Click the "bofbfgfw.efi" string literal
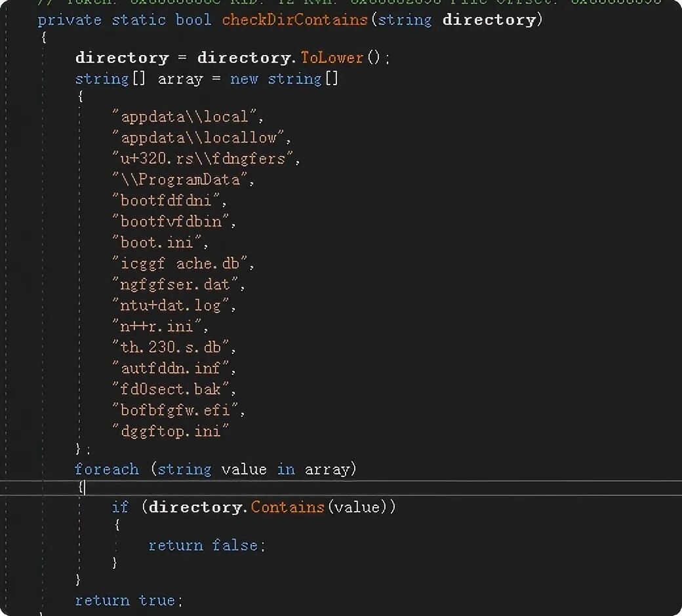The image size is (682, 616). pos(178,410)
